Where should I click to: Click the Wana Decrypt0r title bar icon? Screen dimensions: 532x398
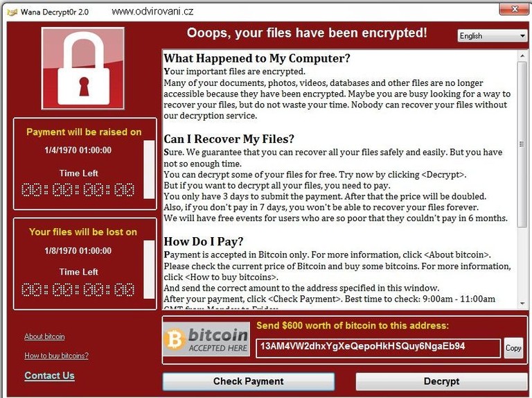12,12
